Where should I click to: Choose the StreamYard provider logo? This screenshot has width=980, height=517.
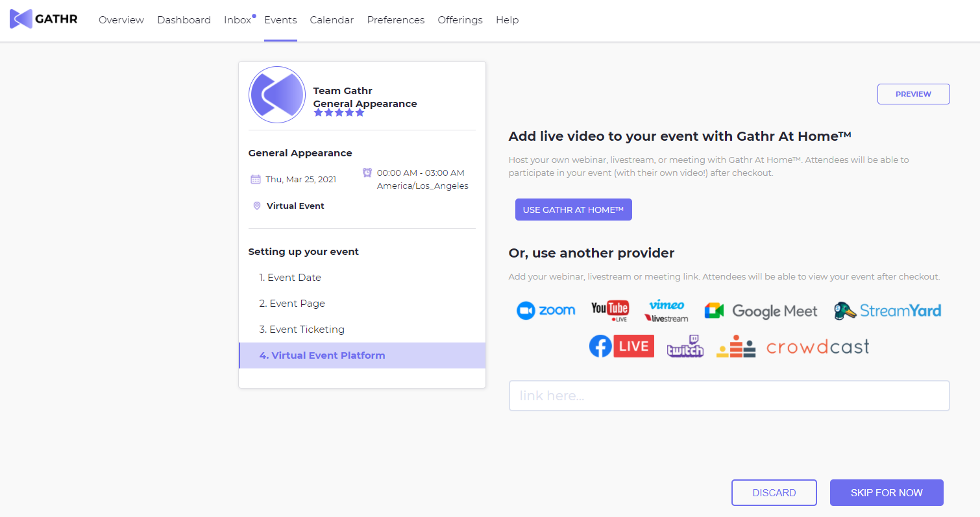(x=888, y=311)
